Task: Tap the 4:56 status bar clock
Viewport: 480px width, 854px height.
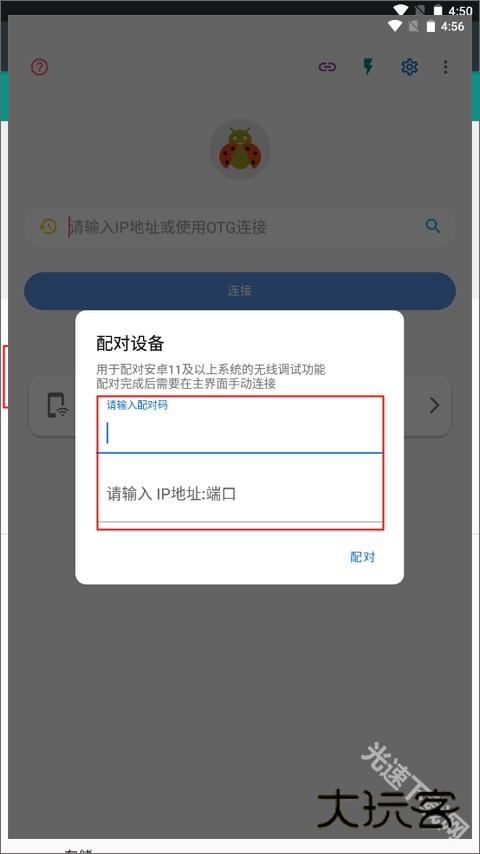Action: click(453, 26)
